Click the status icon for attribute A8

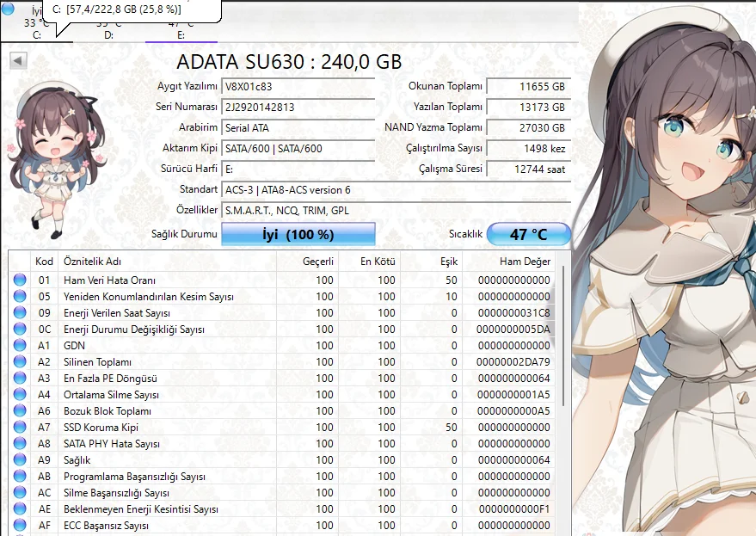pyautogui.click(x=20, y=444)
